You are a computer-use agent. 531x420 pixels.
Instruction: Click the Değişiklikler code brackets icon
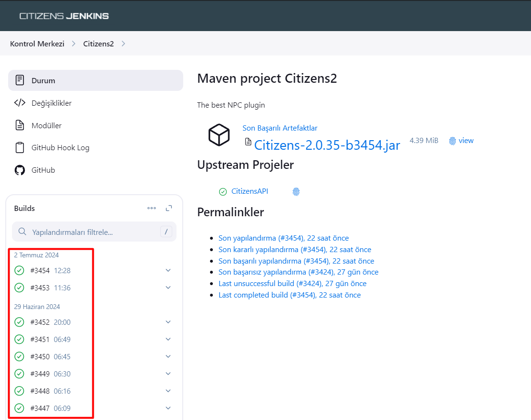pos(20,103)
